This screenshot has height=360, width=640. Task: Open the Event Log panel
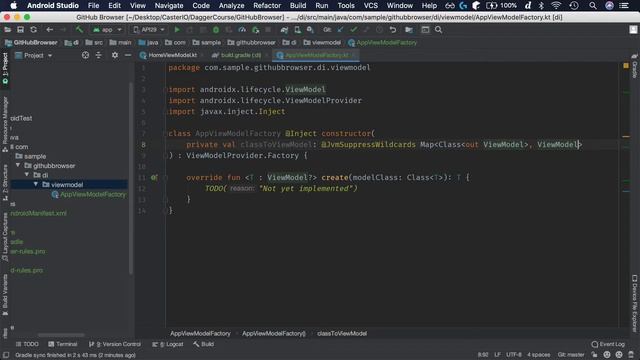(608, 344)
